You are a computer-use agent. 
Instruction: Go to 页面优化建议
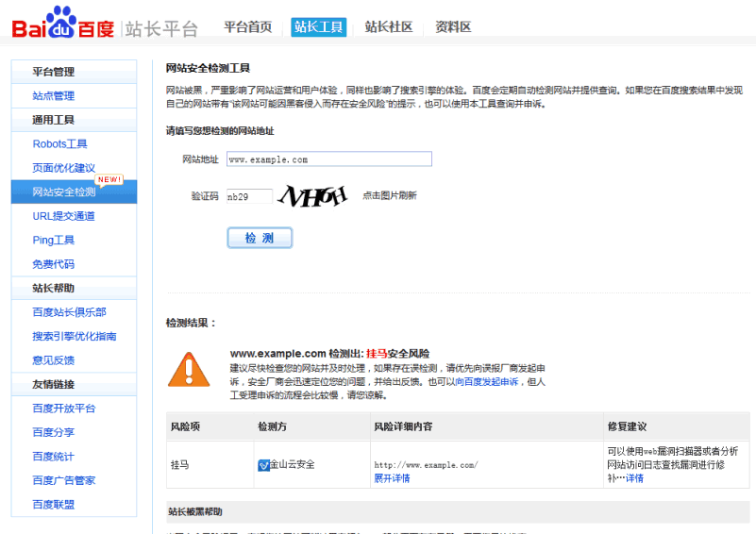tap(63, 168)
